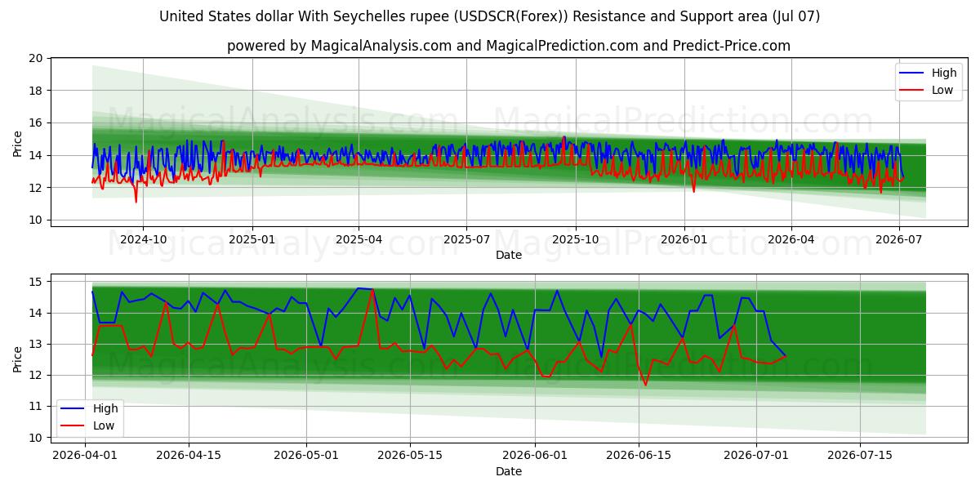Screen dimensions: 980x490
Task: Click the 15 price tick on lower chart
Action: (x=36, y=282)
